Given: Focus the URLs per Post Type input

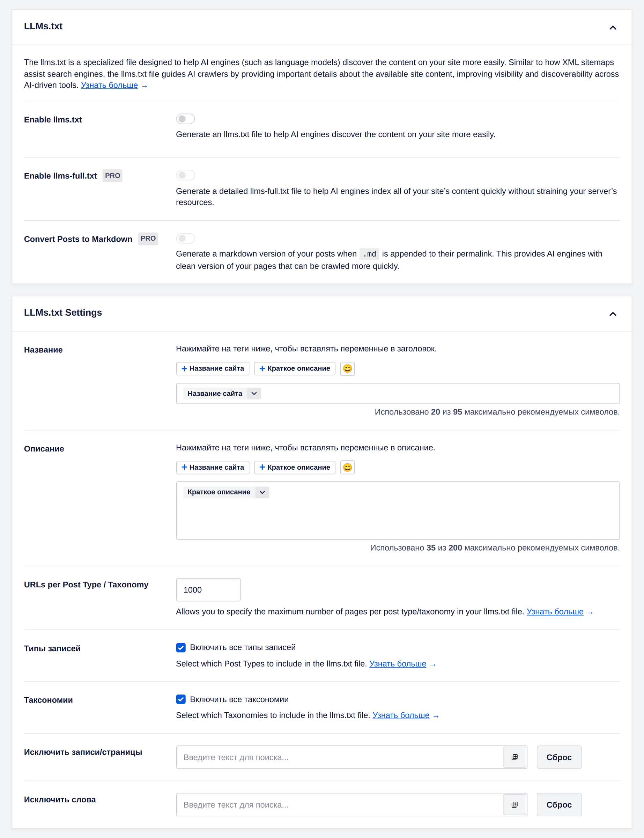Looking at the screenshot, I should 208,590.
